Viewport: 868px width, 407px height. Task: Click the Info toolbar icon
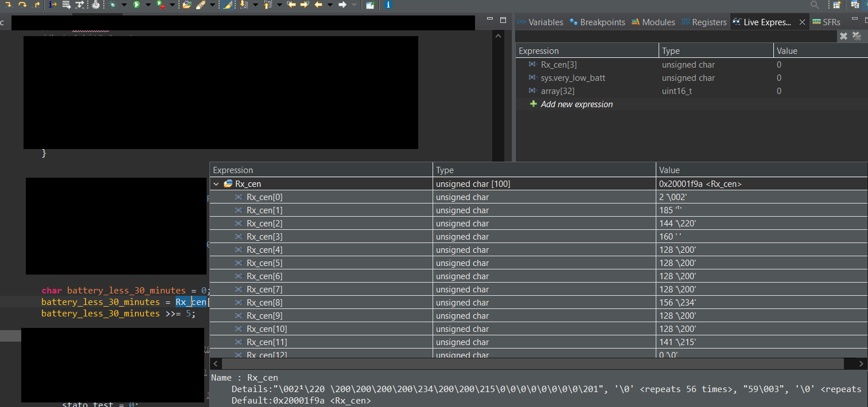pyautogui.click(x=388, y=5)
